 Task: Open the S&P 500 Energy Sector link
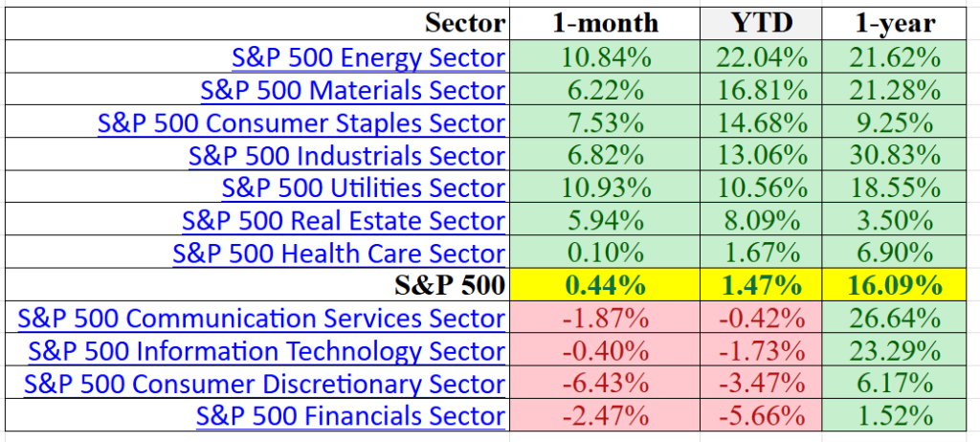coord(368,57)
